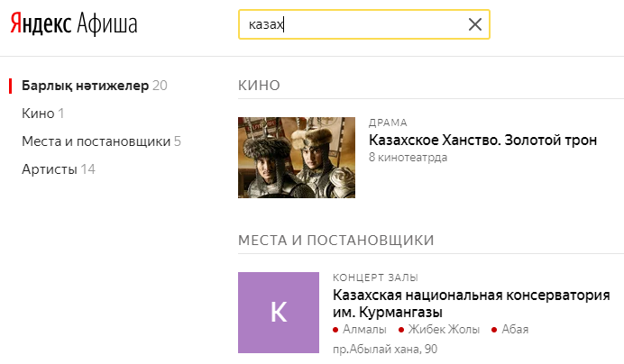Click the ДРАМА genre label
Image resolution: width=624 pixels, height=364 pixels.
[388, 123]
